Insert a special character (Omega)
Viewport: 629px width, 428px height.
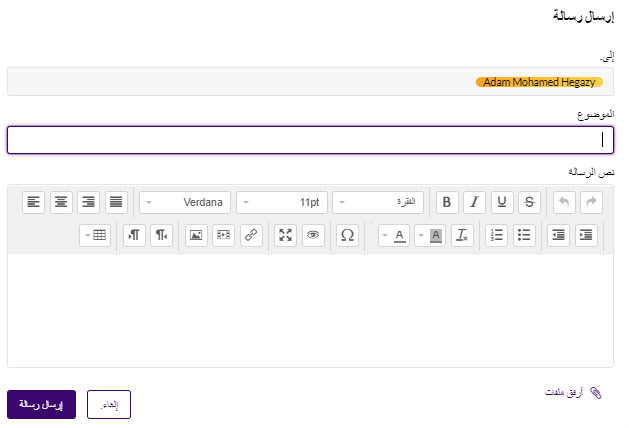(347, 235)
